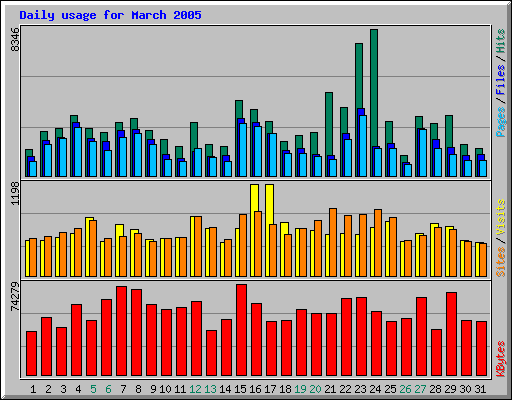Click the orange Sites bar for day 21
This screenshot has height=400, width=512.
333,242
